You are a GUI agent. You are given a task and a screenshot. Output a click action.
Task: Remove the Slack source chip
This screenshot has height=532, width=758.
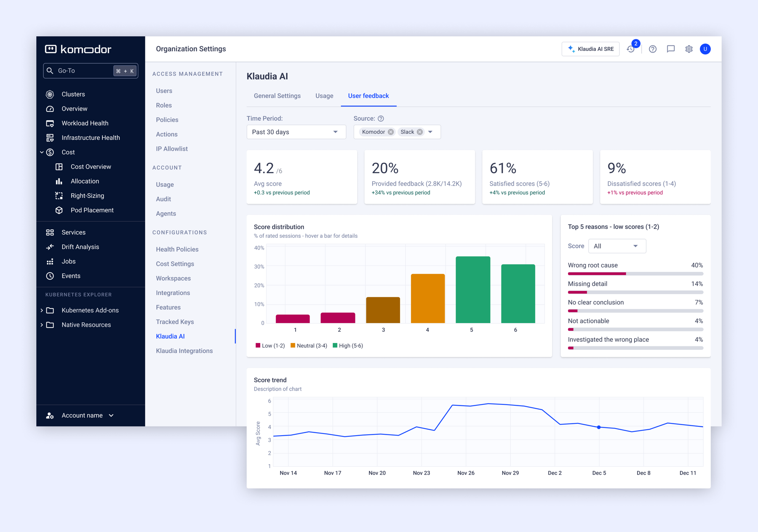[420, 132]
